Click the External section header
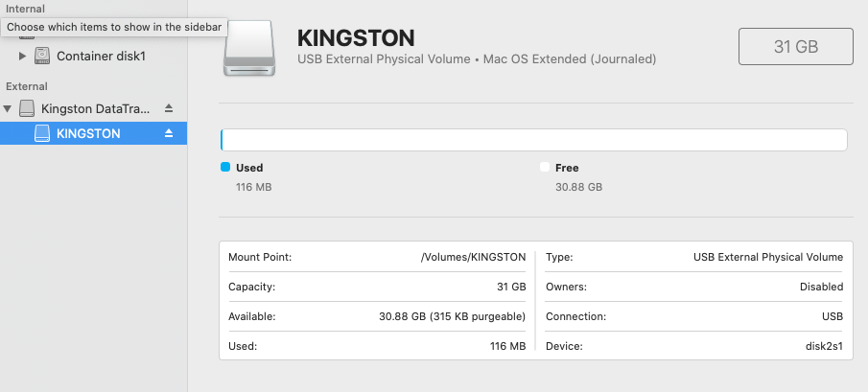This screenshot has width=868, height=392. point(27,86)
